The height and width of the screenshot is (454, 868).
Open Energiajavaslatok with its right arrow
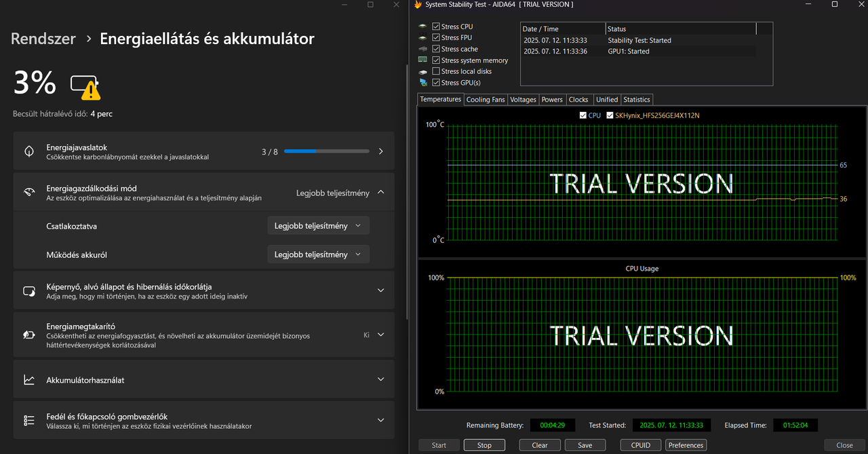380,151
